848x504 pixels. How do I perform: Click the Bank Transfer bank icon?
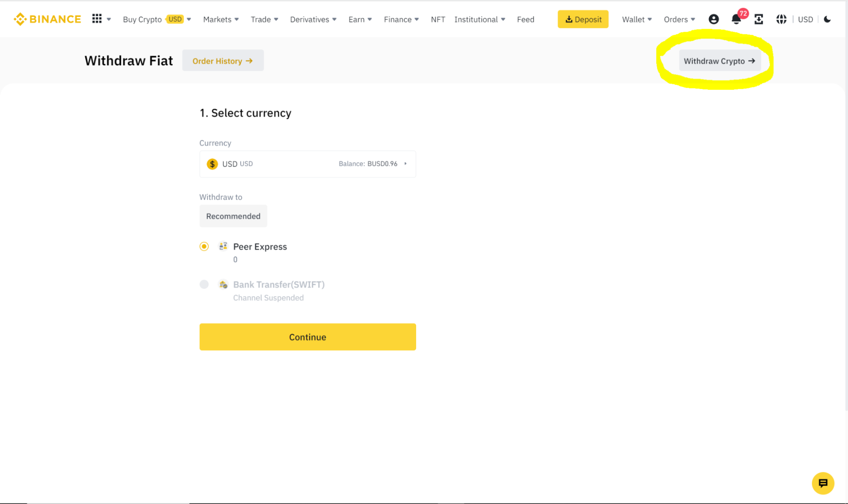[223, 284]
